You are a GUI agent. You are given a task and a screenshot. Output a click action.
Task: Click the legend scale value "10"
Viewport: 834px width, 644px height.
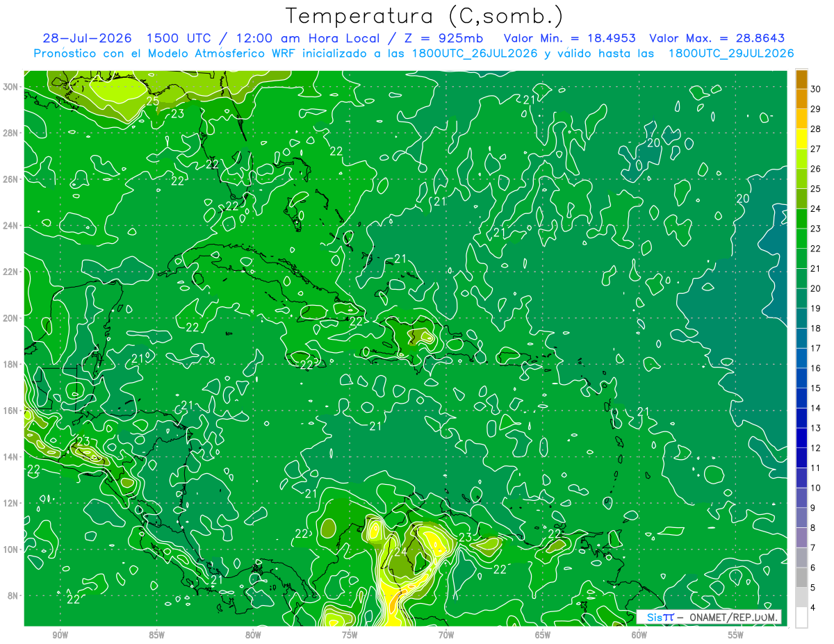[815, 488]
